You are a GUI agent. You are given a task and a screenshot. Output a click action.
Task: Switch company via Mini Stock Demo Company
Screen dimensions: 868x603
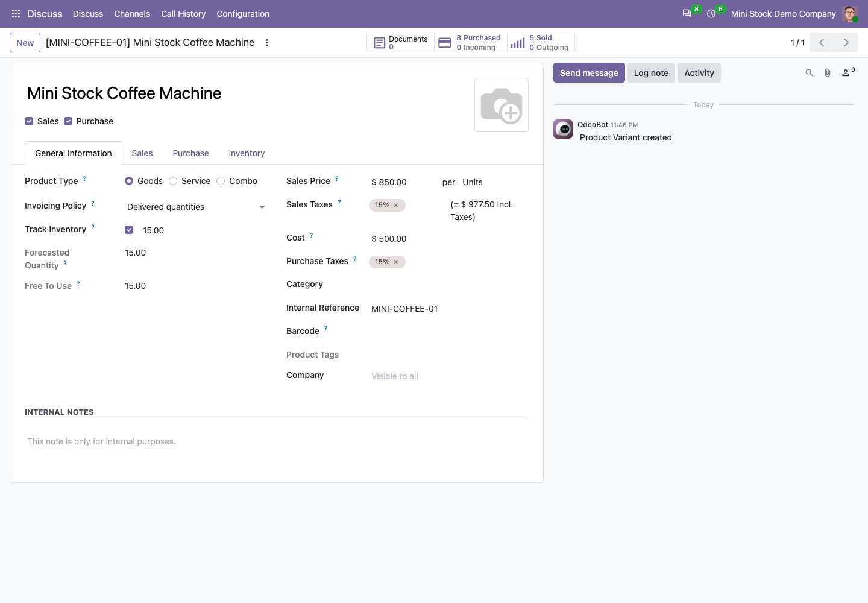coord(783,14)
